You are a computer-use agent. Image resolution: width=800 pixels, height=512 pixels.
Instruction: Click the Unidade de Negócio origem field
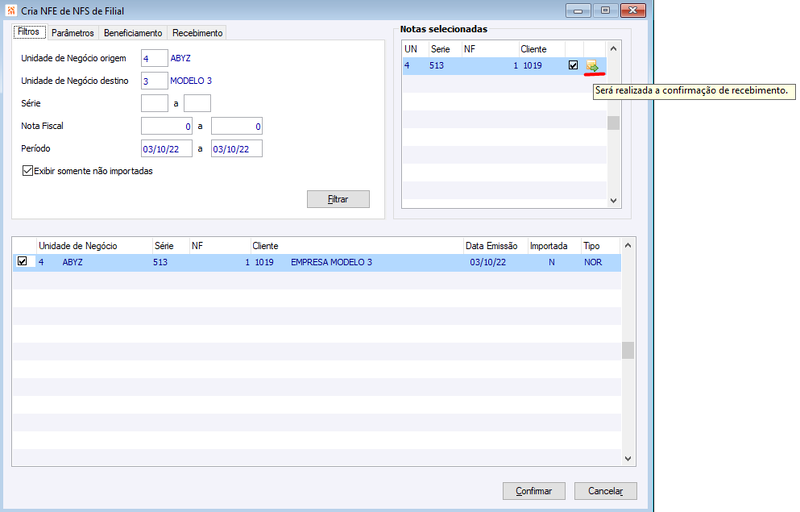[x=154, y=58]
